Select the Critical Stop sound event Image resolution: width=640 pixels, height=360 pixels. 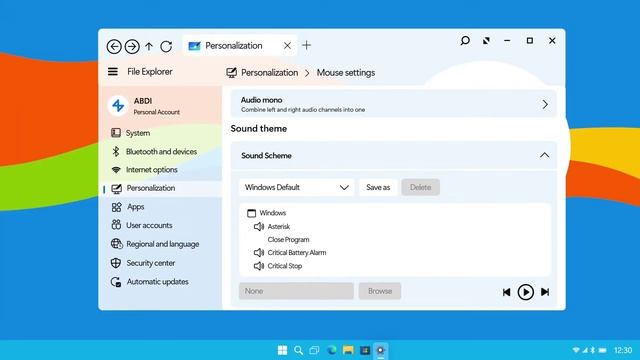pyautogui.click(x=278, y=266)
